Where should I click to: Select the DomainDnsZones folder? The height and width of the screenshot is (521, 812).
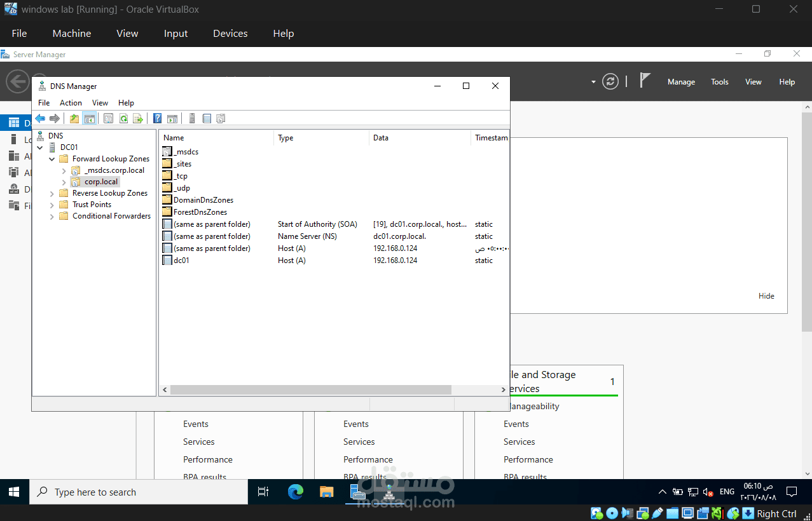198,200
